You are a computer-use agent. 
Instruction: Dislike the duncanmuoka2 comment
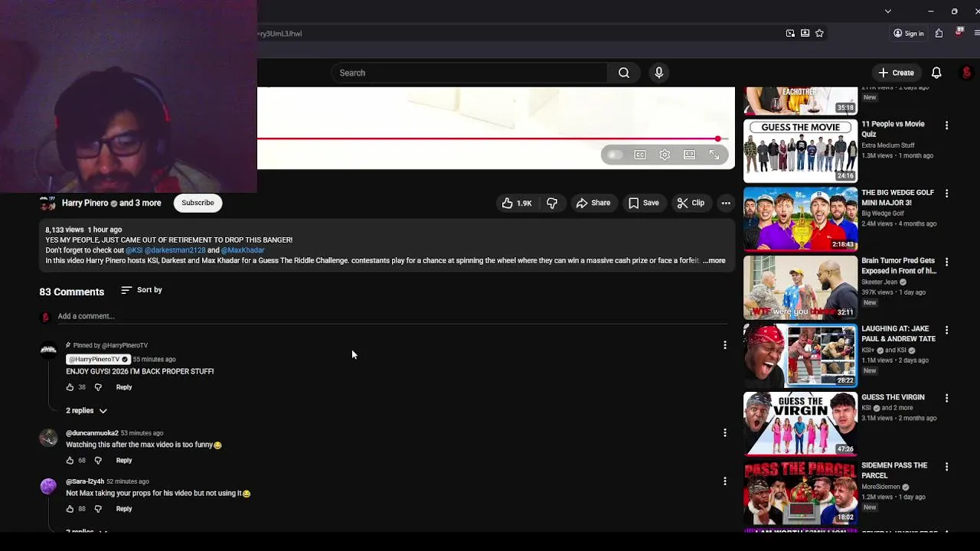98,460
